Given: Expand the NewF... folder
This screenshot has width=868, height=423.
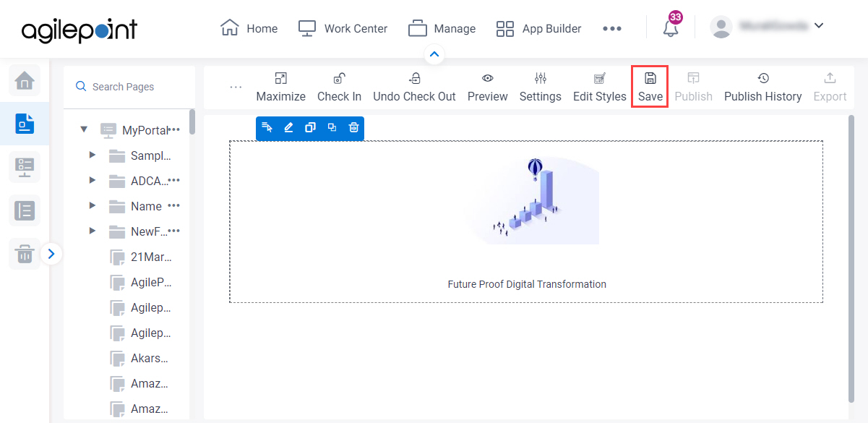Looking at the screenshot, I should pyautogui.click(x=92, y=231).
